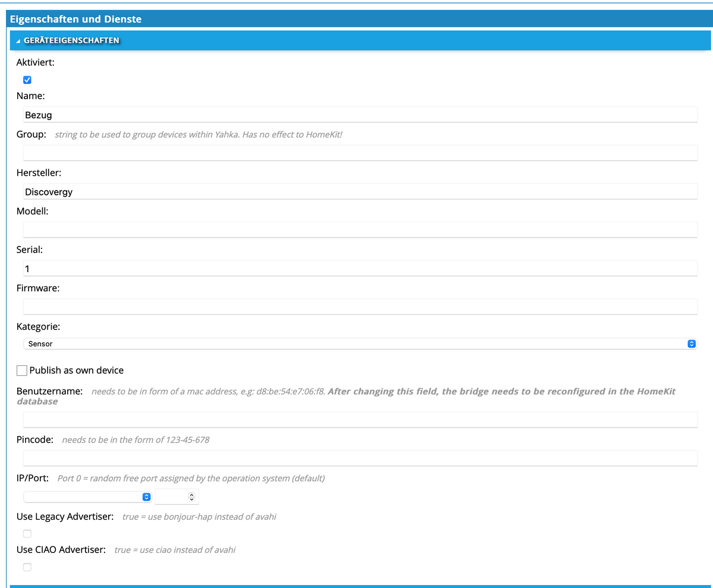Click the Publish as own device label

tap(77, 370)
